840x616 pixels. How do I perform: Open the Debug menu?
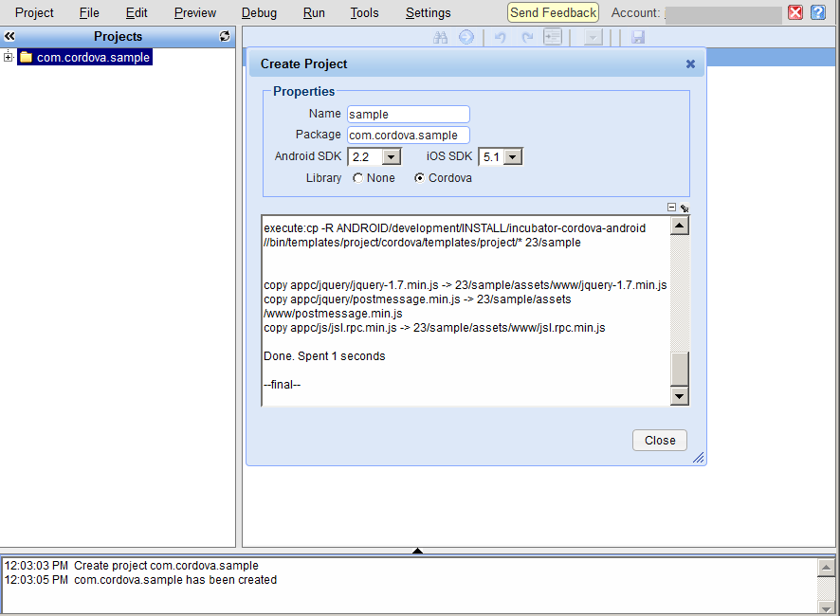[x=260, y=13]
